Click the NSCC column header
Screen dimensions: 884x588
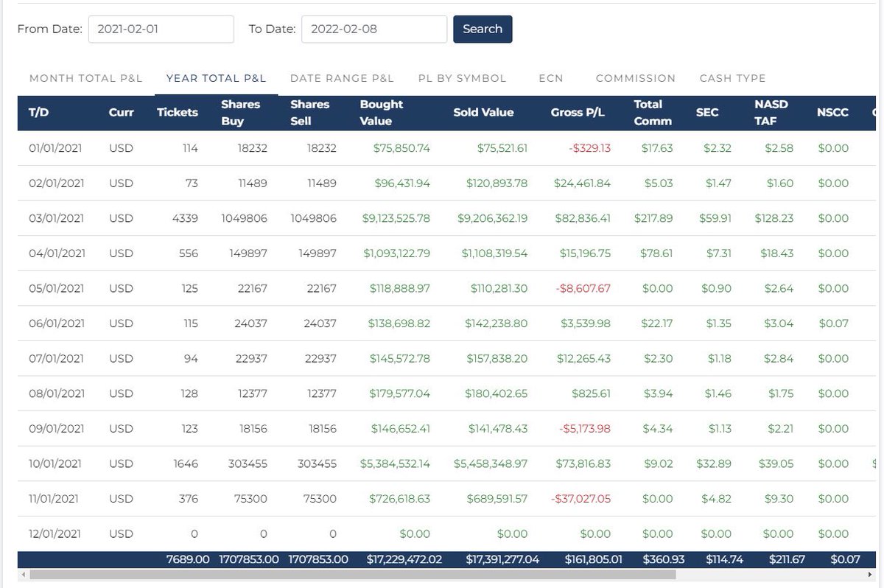(832, 113)
